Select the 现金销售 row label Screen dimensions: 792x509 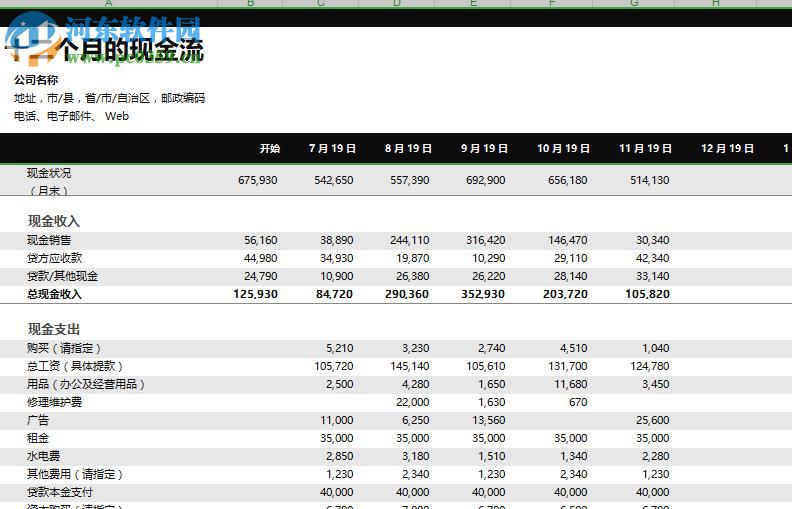(x=49, y=240)
